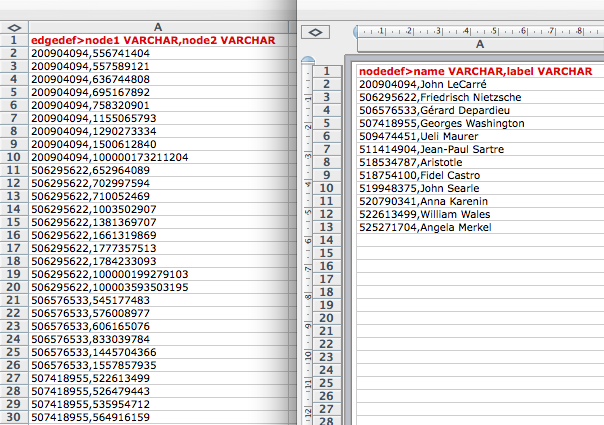Select the edgedef header cell in the left sheet
Viewport: 604px width, 425px height.
[158, 40]
